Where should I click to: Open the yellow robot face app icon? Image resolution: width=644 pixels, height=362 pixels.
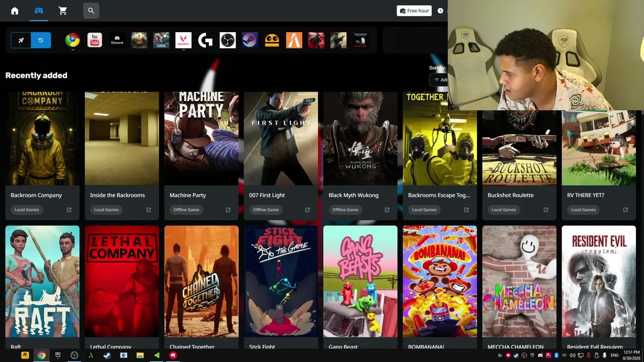click(x=272, y=40)
